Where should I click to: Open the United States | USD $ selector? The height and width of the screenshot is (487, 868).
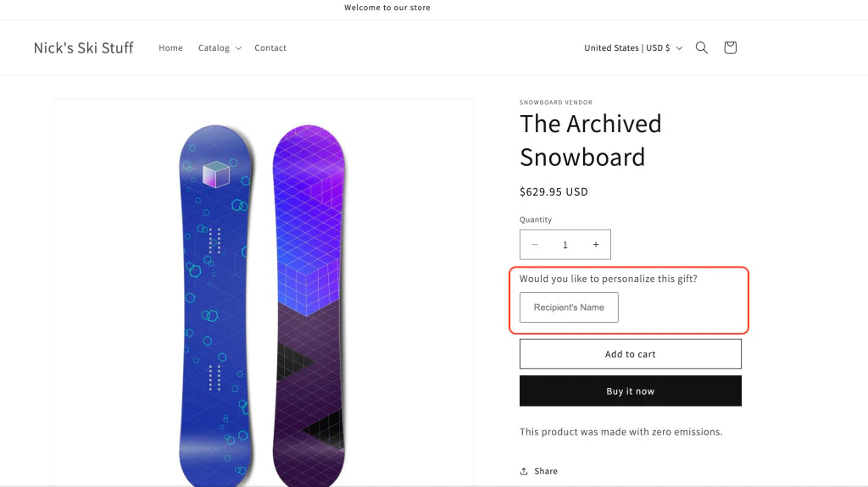pos(632,48)
